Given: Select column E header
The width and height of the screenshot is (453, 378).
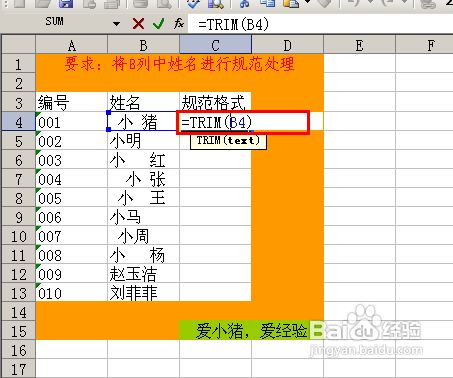Looking at the screenshot, I should coord(359,45).
